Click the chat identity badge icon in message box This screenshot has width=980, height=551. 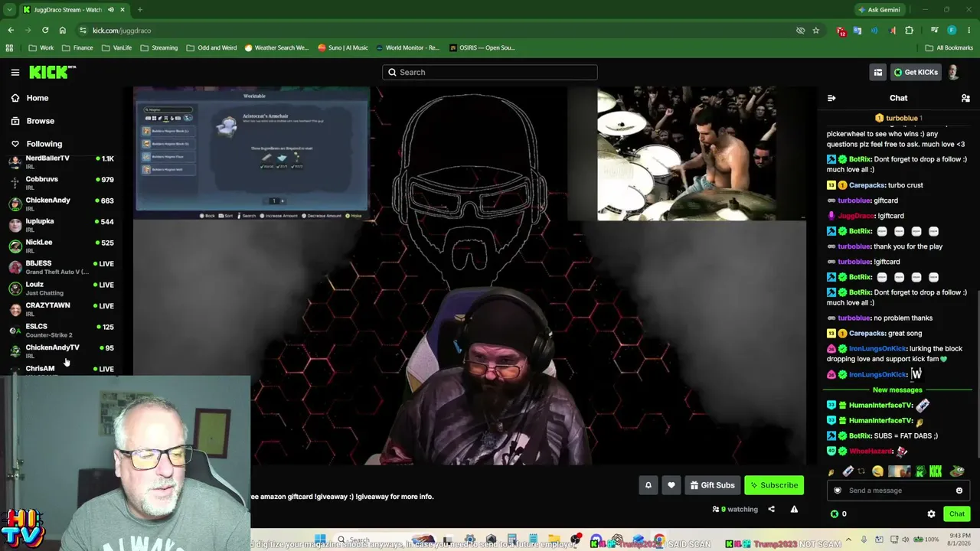tap(838, 491)
